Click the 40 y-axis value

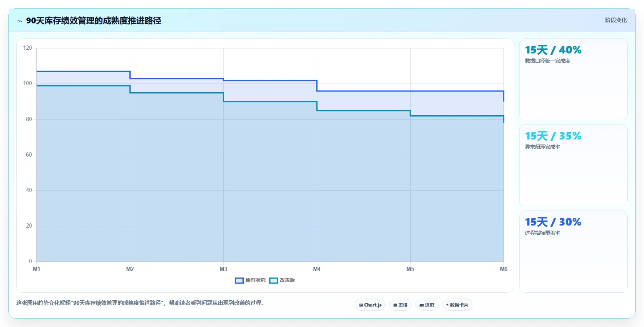(x=29, y=190)
